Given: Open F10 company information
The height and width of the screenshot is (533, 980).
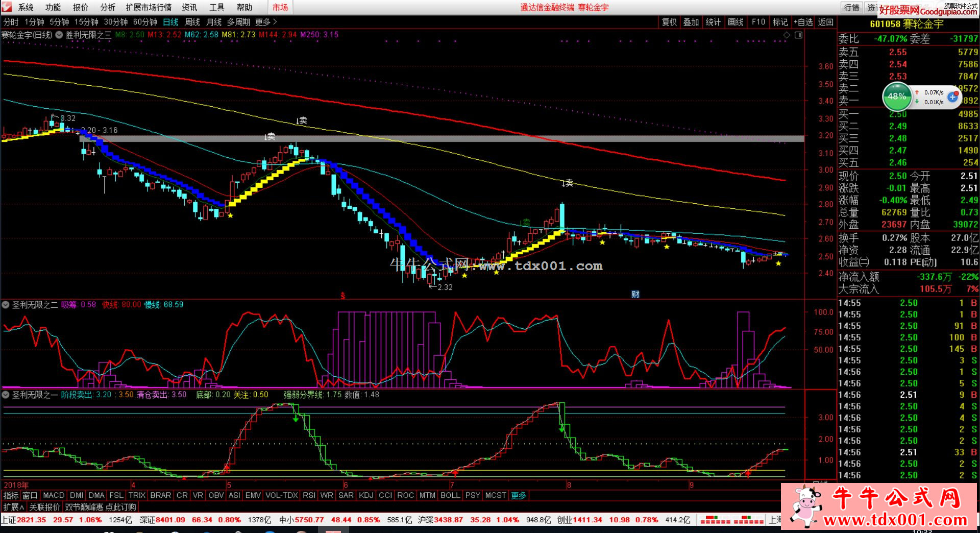Looking at the screenshot, I should pyautogui.click(x=758, y=22).
